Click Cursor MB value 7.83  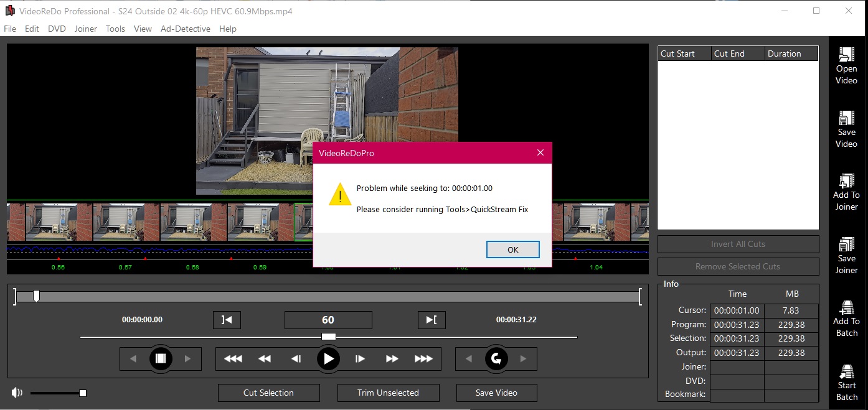tap(791, 310)
